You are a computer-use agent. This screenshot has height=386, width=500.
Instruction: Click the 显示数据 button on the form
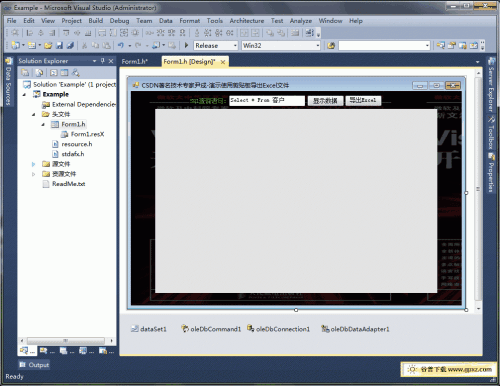[325, 101]
